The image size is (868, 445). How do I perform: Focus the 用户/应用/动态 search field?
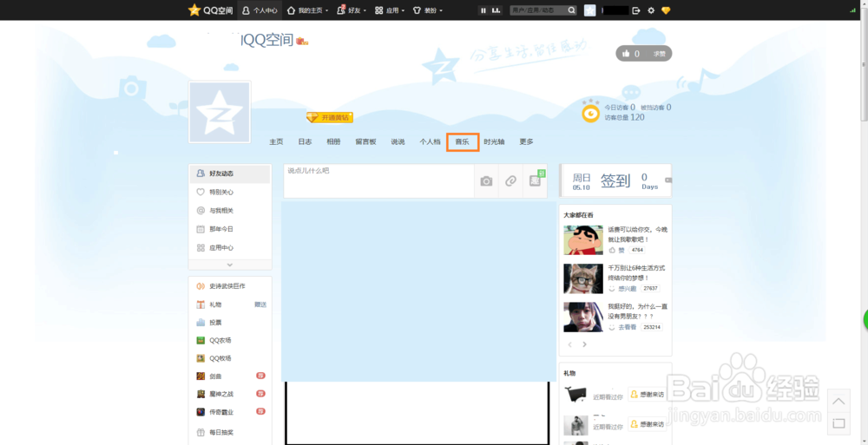coord(537,10)
